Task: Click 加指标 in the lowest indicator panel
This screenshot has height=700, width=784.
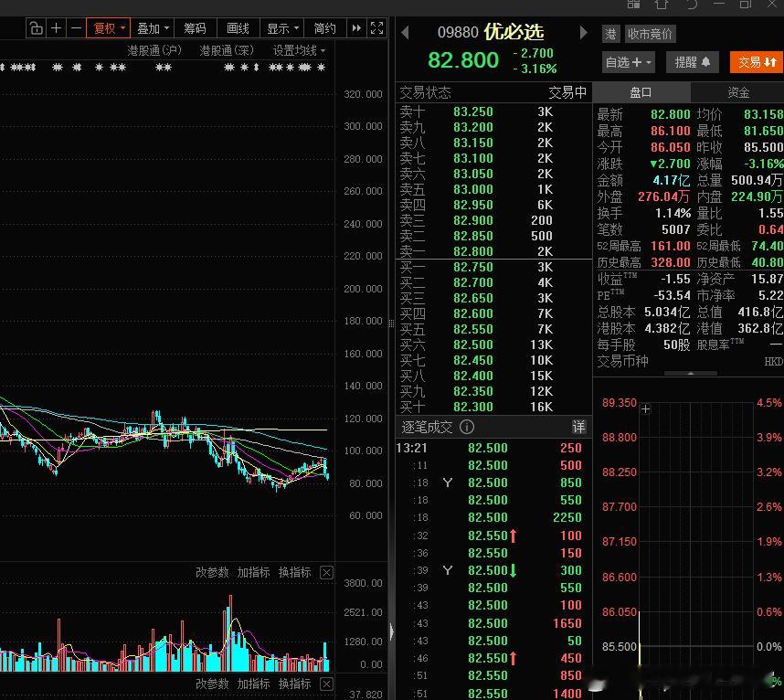Action: 253,684
